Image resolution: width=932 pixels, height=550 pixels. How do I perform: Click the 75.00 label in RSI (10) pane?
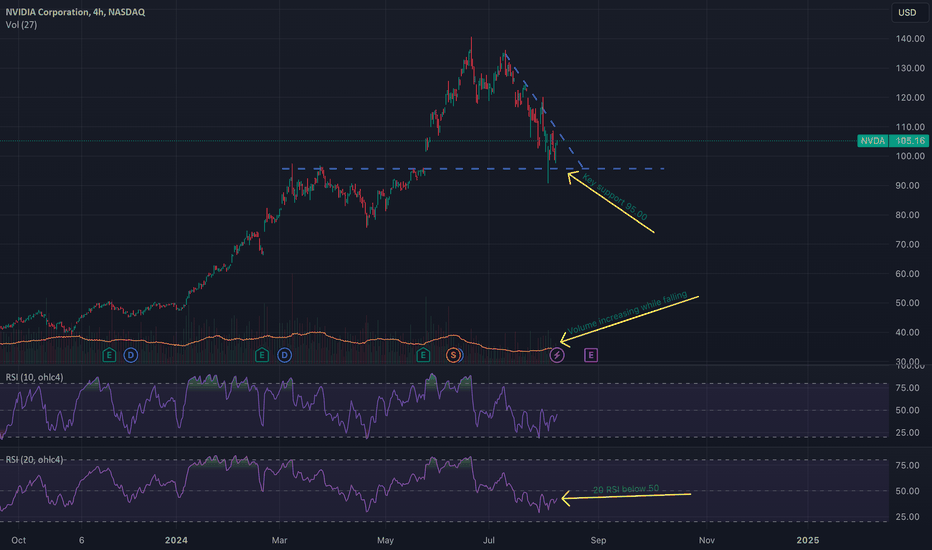908,388
